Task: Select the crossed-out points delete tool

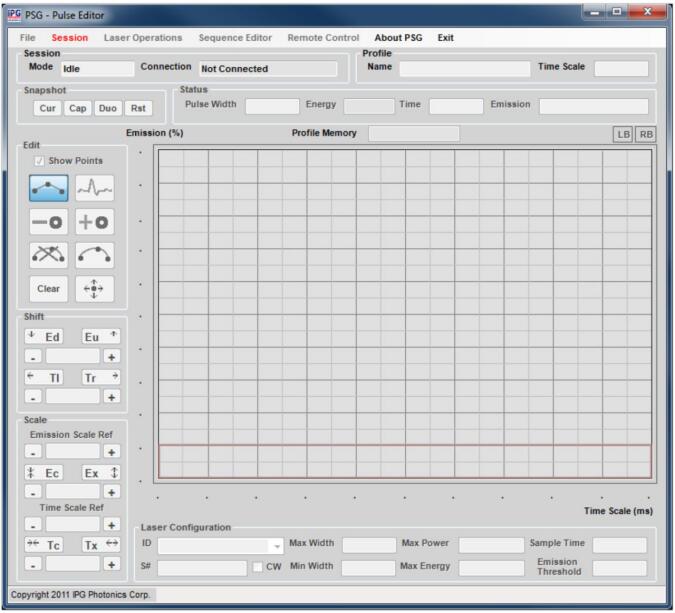Action: (x=49, y=255)
